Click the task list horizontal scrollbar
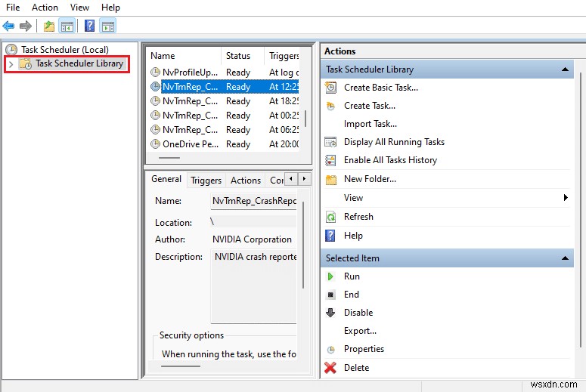Viewport: 586px width, 392px height. point(169,158)
